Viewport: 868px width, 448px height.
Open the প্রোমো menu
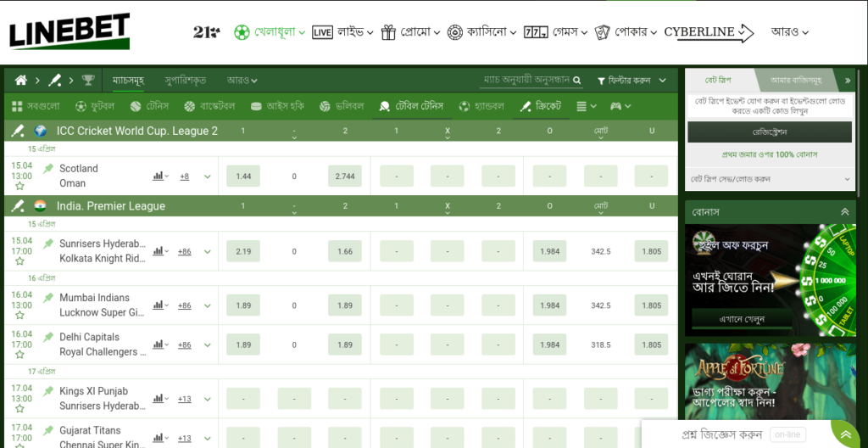tap(410, 32)
